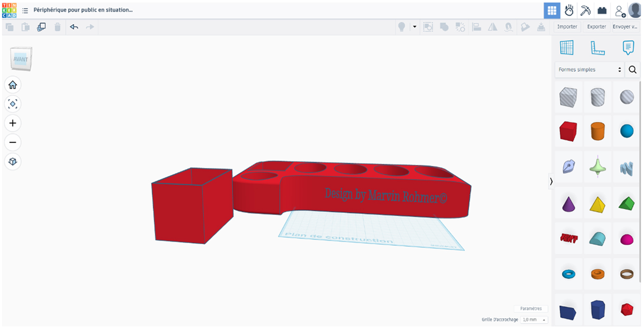Open the Formes simples shape dropdown

[x=590, y=69]
